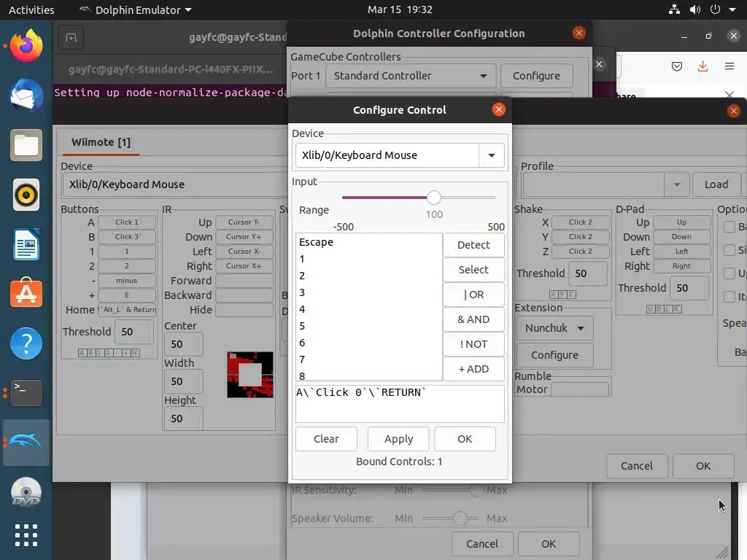Click the Rumble Motor mapping field
The height and width of the screenshot is (560, 747).
pyautogui.click(x=580, y=389)
